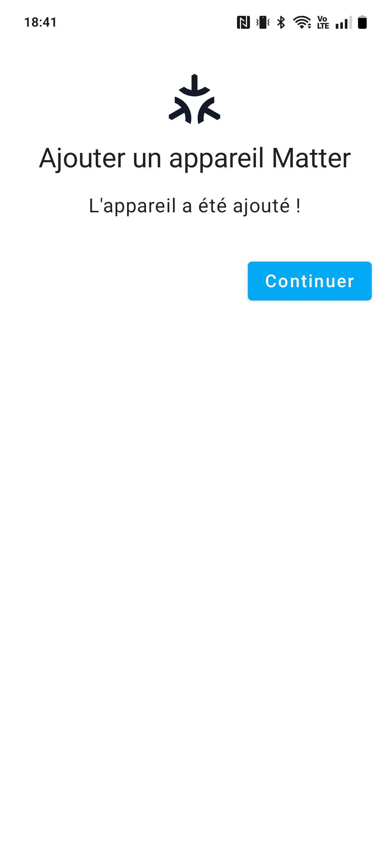
Task: Tap the NFC status icon
Action: click(243, 22)
